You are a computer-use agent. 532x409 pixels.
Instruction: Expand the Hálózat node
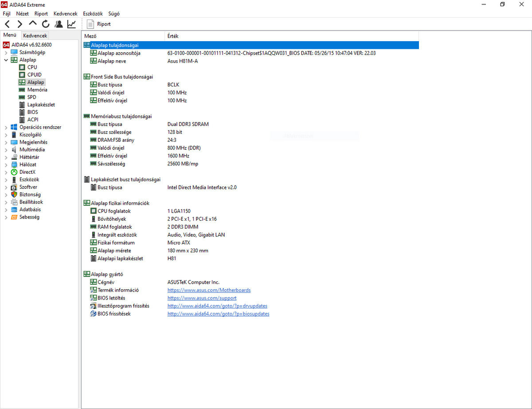(6, 164)
